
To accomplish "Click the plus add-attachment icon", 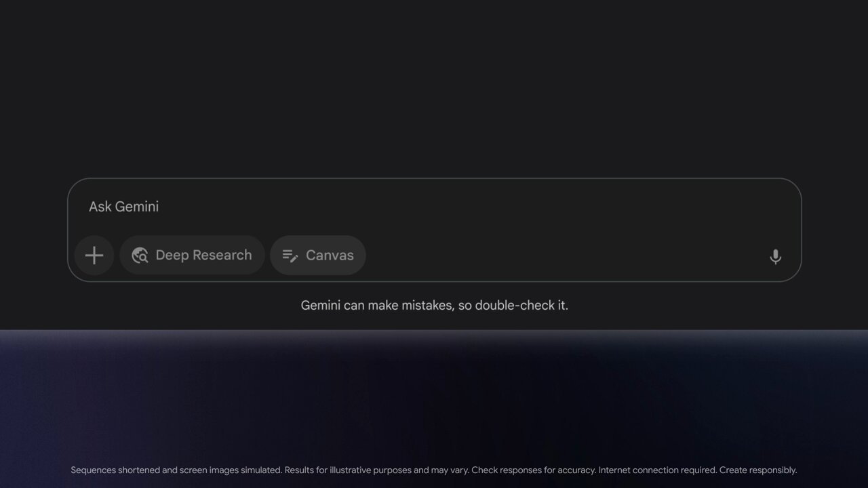I will point(94,256).
